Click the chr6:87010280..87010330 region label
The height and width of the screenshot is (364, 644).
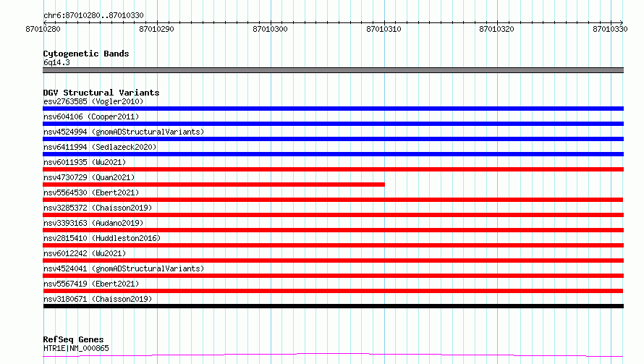coord(93,15)
